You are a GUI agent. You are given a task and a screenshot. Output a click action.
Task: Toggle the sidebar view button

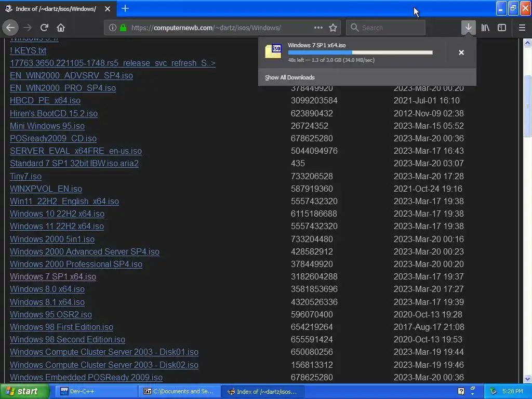point(502,28)
